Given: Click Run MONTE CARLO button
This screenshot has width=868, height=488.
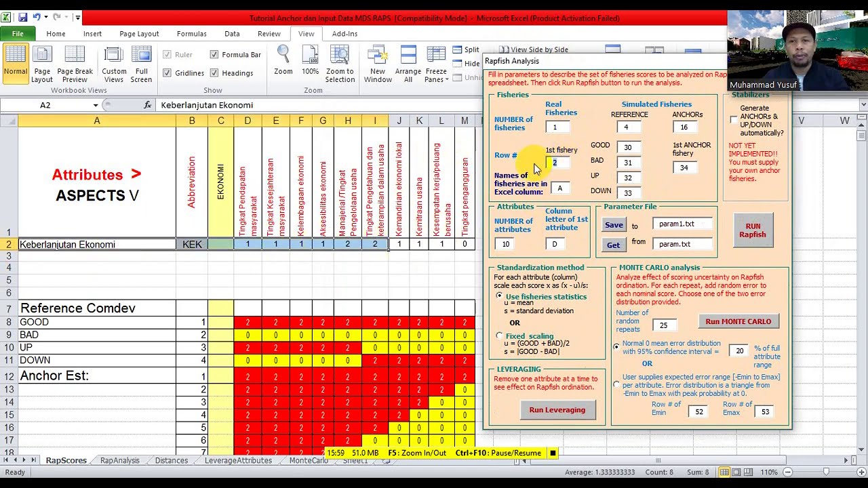Looking at the screenshot, I should pyautogui.click(x=738, y=321).
